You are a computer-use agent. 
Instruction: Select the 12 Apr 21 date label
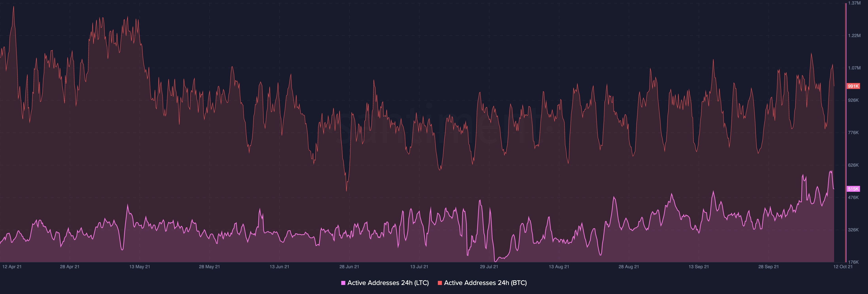pos(12,267)
